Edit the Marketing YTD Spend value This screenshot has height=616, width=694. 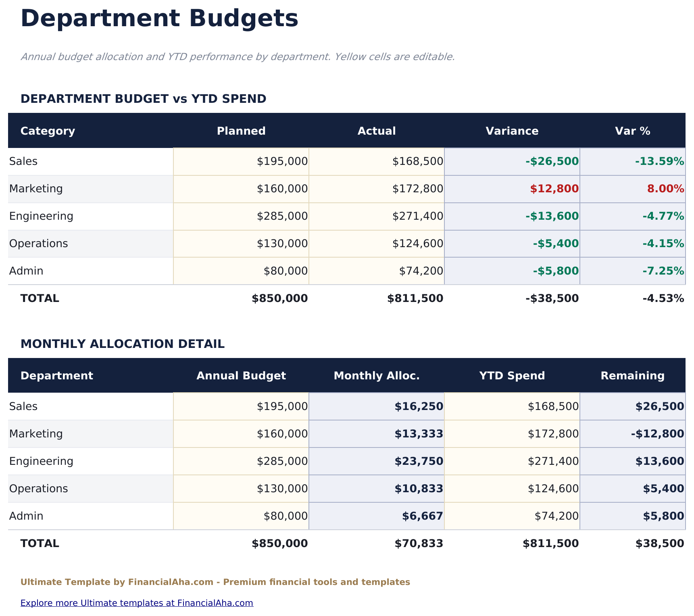pyautogui.click(x=512, y=433)
